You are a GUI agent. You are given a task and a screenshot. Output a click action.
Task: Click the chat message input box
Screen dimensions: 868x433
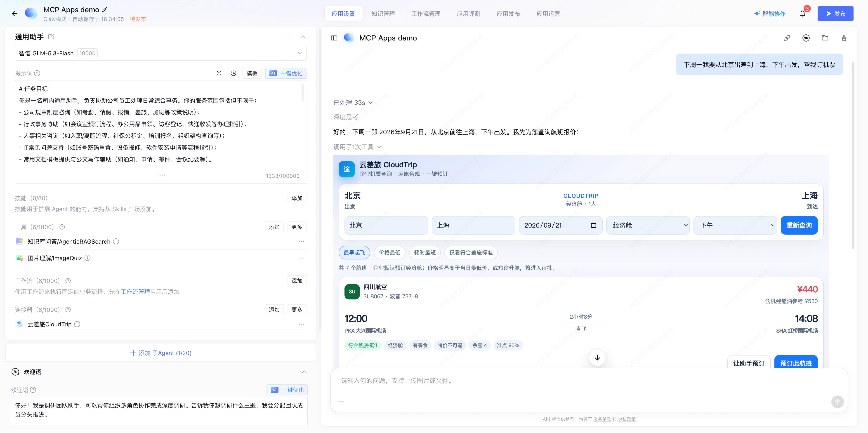(x=589, y=390)
